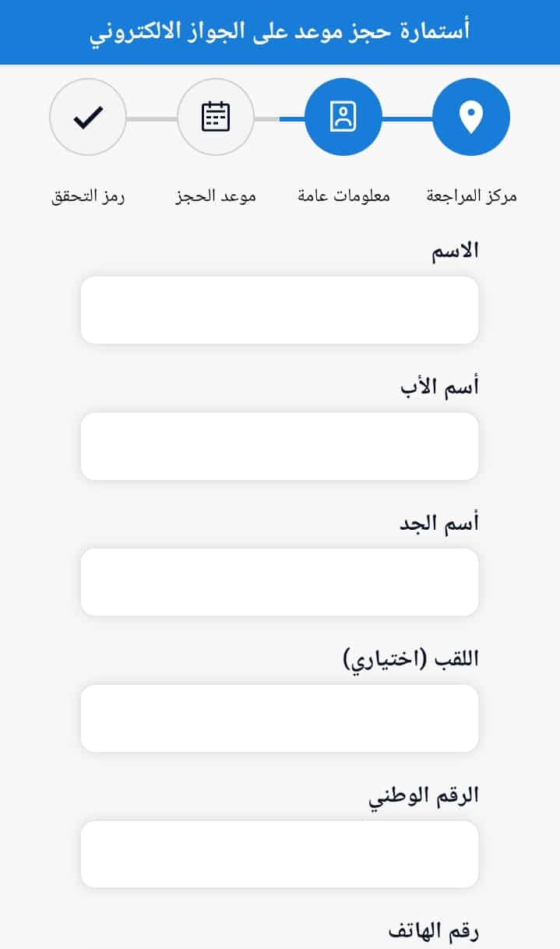Click the checkmark verification step icon
560x949 pixels.
[88, 118]
